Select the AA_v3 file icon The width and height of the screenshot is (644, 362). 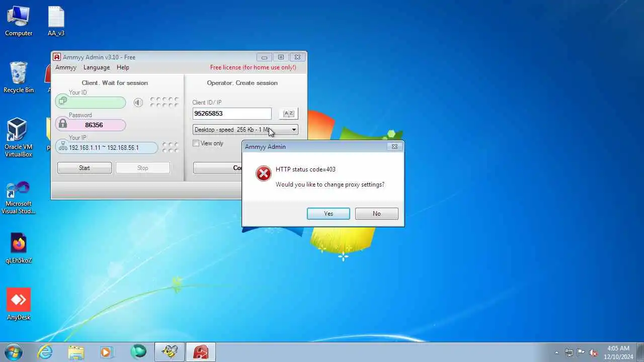(56, 21)
